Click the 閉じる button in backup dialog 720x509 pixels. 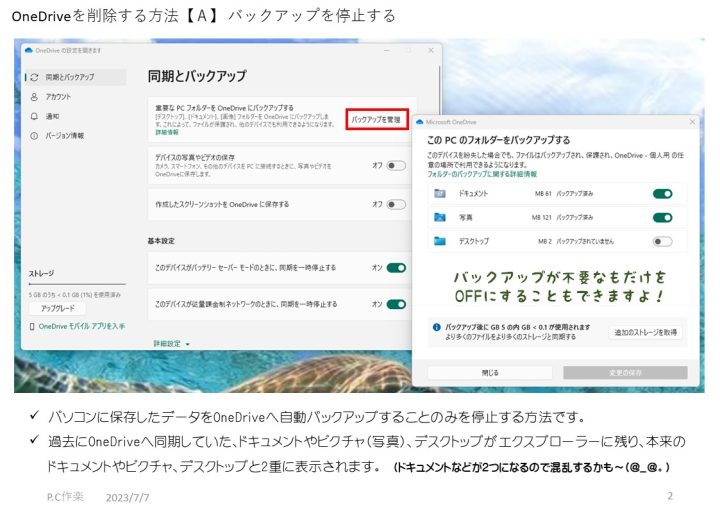pos(490,373)
